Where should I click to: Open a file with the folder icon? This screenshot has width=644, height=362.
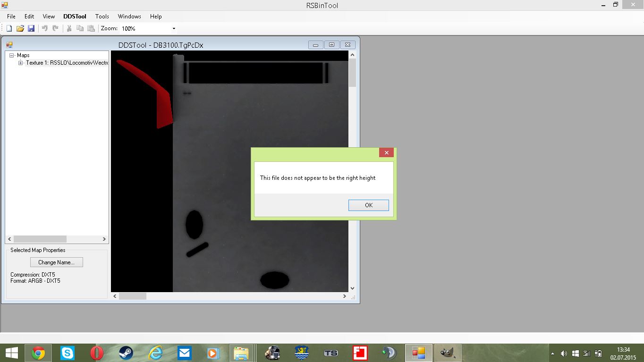[20, 28]
